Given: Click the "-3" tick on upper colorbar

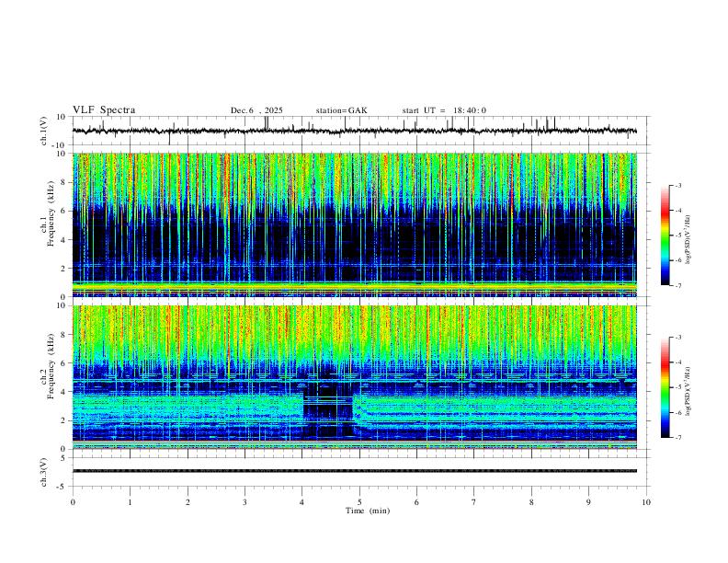Looking at the screenshot, I should [x=677, y=185].
